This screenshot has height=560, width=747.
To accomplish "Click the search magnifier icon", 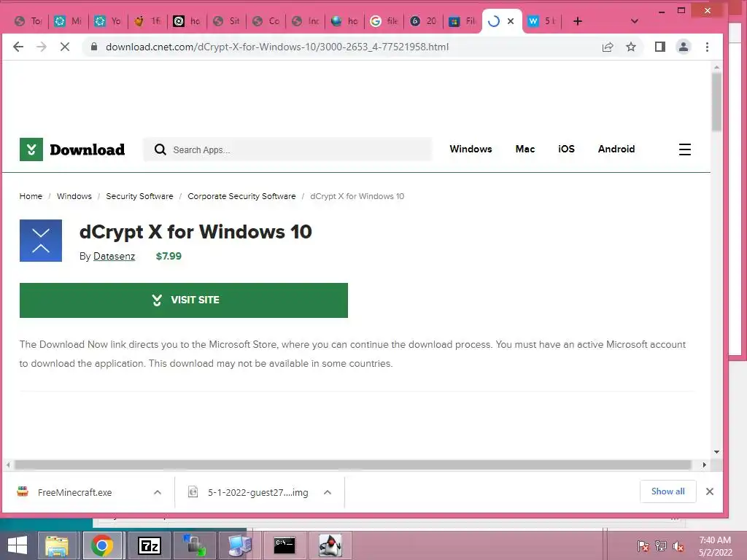I will [160, 149].
